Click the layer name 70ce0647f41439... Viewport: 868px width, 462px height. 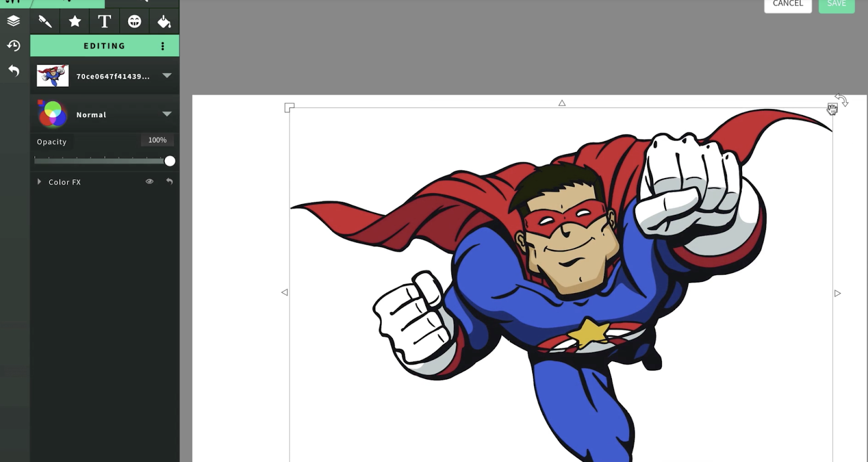pyautogui.click(x=113, y=77)
